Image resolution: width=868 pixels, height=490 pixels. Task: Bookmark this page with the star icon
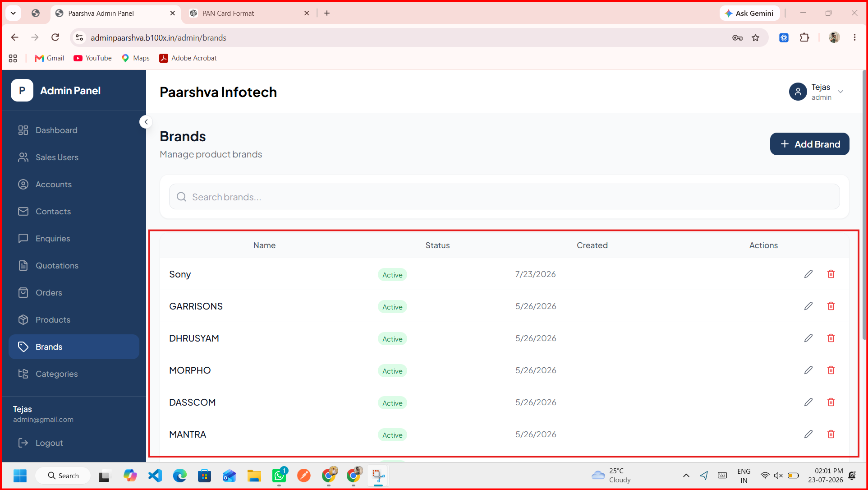click(x=756, y=38)
